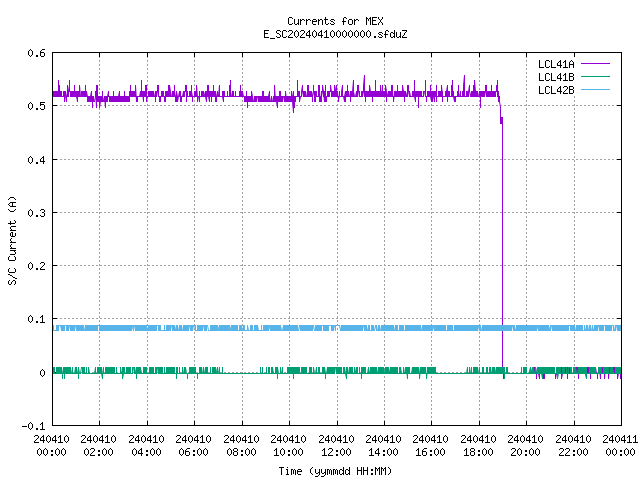Click the file name 'E_SC20240410000000.sfduZ'
The width and height of the screenshot is (640, 480).
pyautogui.click(x=335, y=34)
